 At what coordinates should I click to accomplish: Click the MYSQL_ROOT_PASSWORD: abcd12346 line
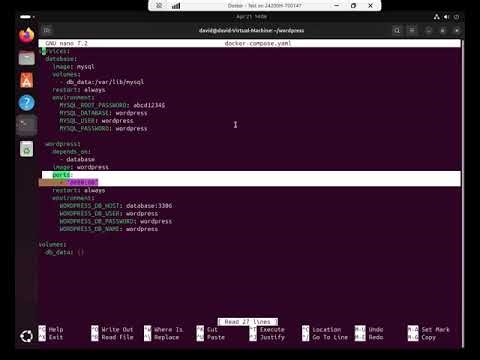pyautogui.click(x=112, y=105)
